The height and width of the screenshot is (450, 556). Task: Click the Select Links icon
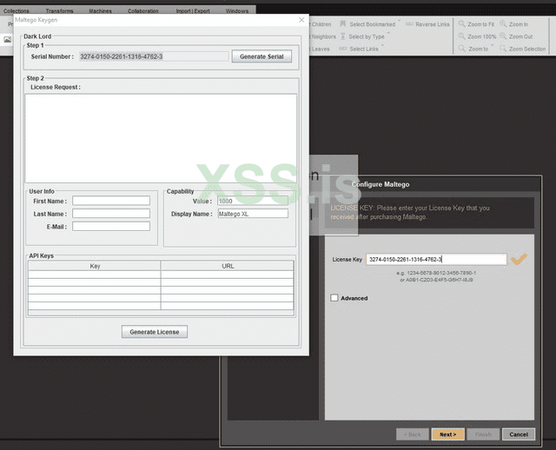tap(343, 49)
